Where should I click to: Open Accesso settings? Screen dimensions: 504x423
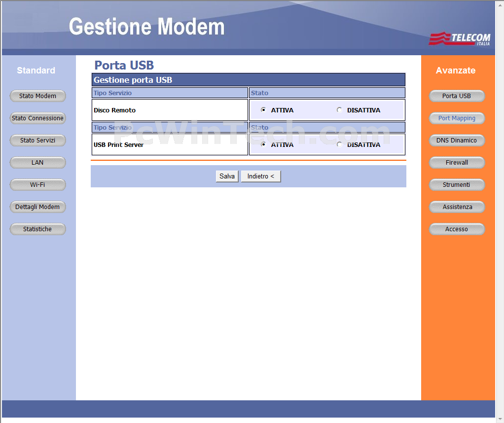pos(457,229)
